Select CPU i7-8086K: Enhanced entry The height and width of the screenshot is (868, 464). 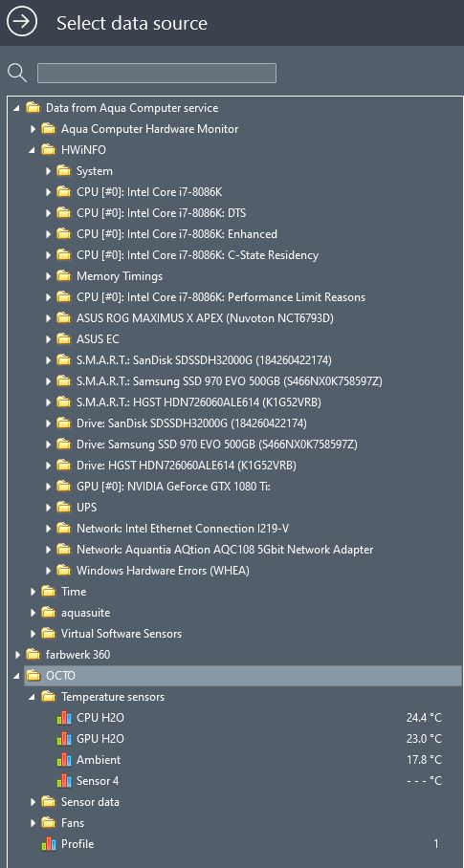pyautogui.click(x=177, y=234)
